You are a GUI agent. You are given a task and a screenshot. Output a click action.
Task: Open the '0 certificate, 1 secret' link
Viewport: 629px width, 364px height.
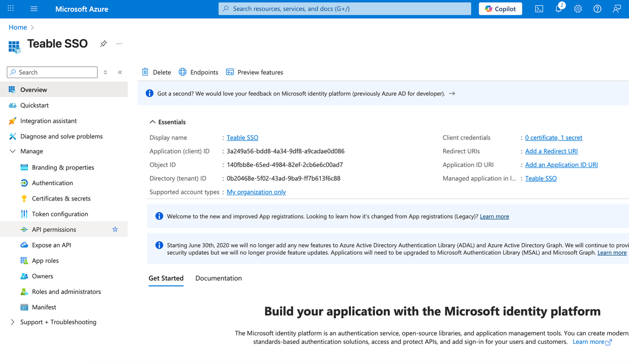click(x=554, y=138)
